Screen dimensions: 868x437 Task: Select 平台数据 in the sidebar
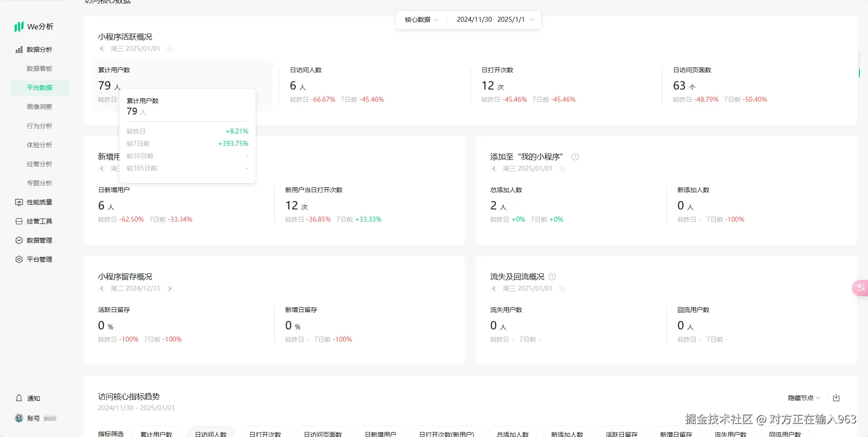click(40, 88)
